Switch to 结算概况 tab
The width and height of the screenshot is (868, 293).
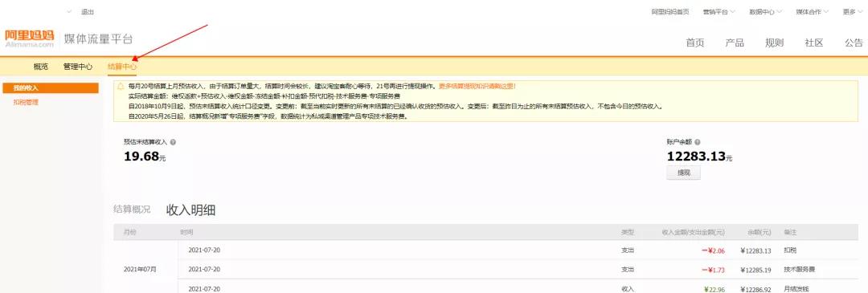tap(132, 210)
